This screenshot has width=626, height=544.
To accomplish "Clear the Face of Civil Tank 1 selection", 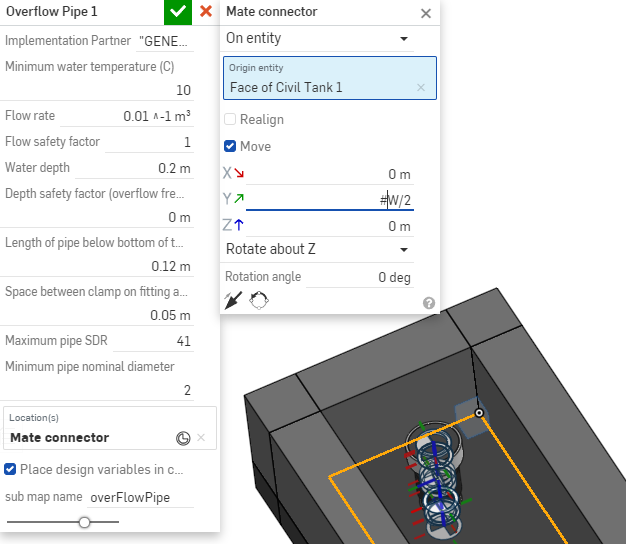I will click(x=421, y=87).
